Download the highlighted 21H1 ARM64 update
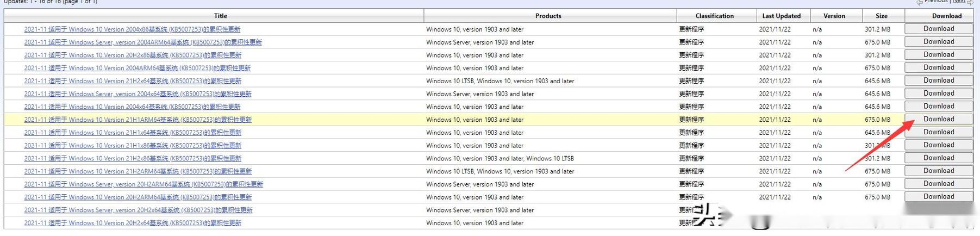Image resolution: width=980 pixels, height=236 pixels. [x=938, y=119]
